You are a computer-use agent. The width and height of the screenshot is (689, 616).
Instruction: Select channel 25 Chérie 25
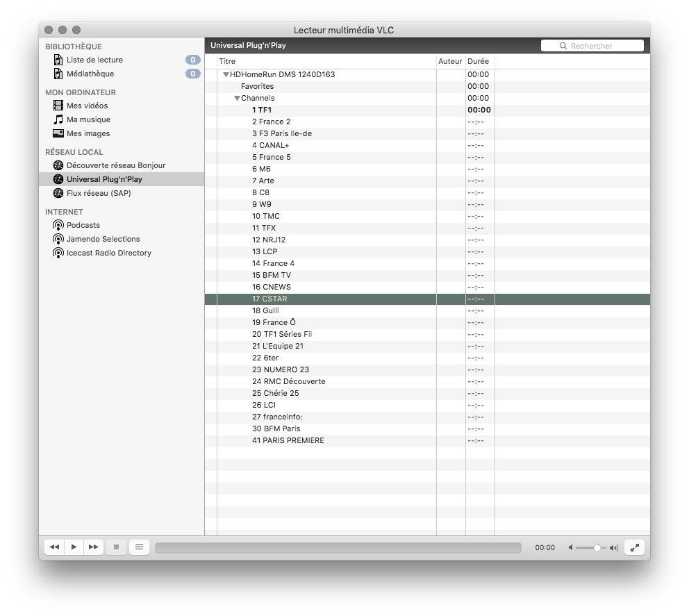[x=427, y=394]
